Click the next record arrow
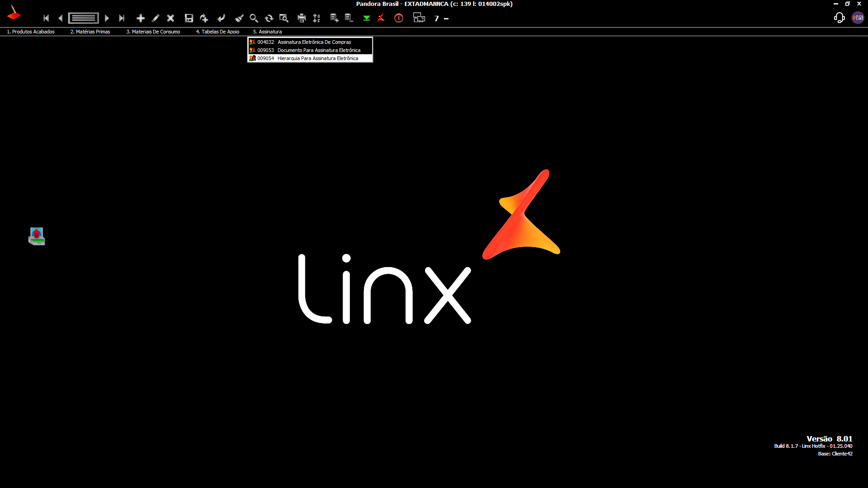The width and height of the screenshot is (868, 488). 107,19
